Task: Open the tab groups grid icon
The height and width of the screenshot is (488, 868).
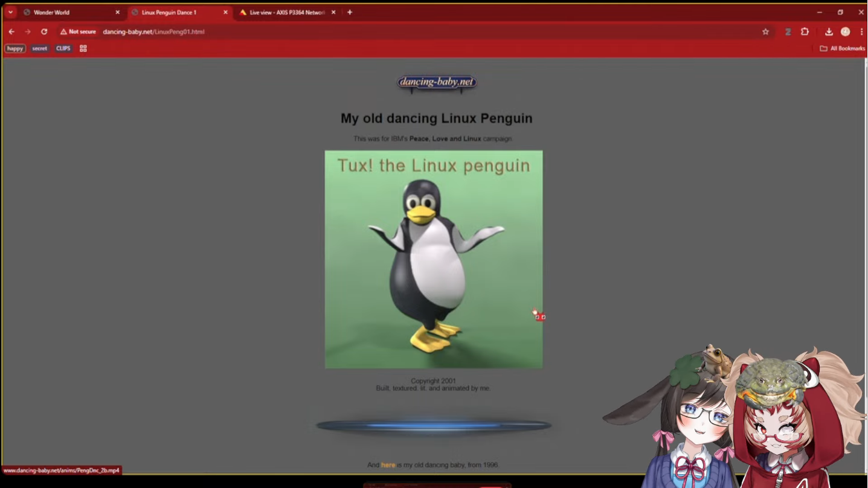Action: 83,48
